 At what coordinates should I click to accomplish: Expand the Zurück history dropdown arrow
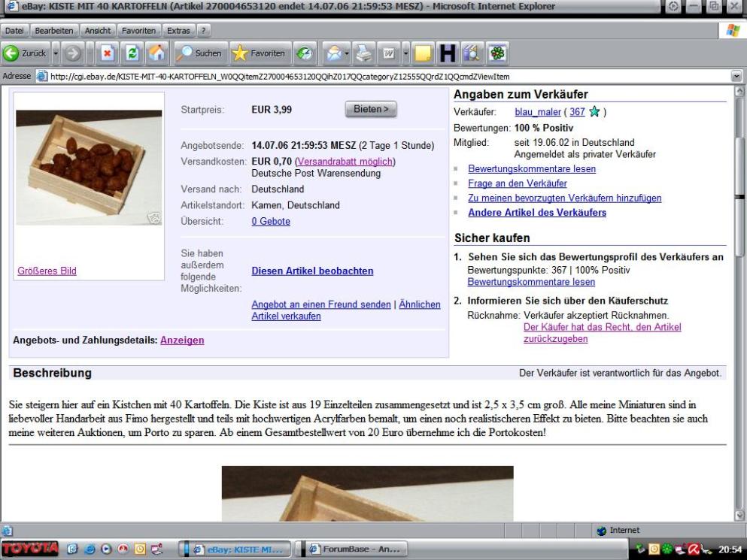coord(55,53)
